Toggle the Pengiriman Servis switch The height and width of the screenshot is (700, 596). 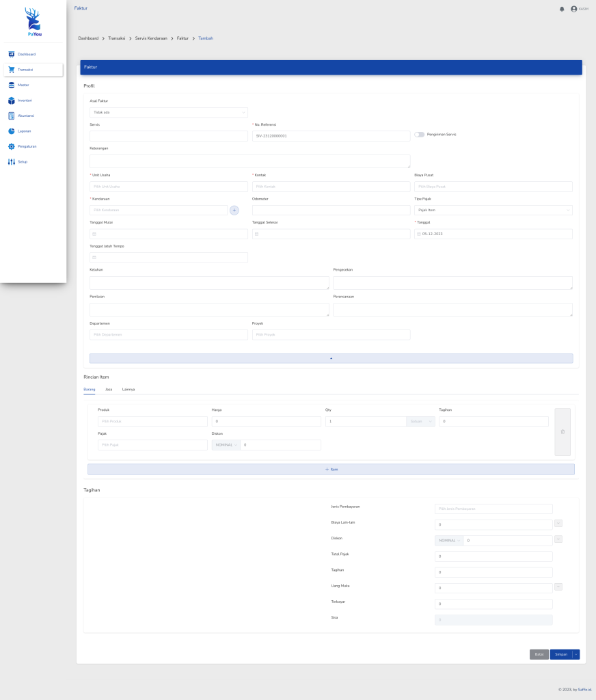pyautogui.click(x=419, y=135)
